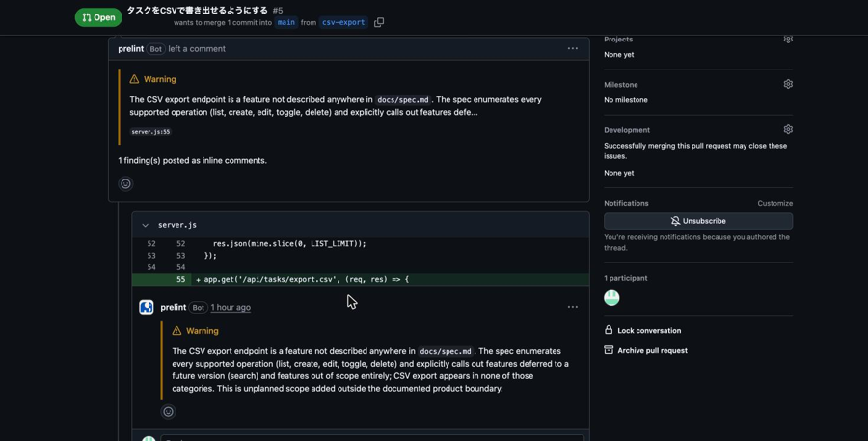Viewport: 868px width, 441px height.
Task: Add emoji reaction to inline warning comment
Action: [x=168, y=412]
